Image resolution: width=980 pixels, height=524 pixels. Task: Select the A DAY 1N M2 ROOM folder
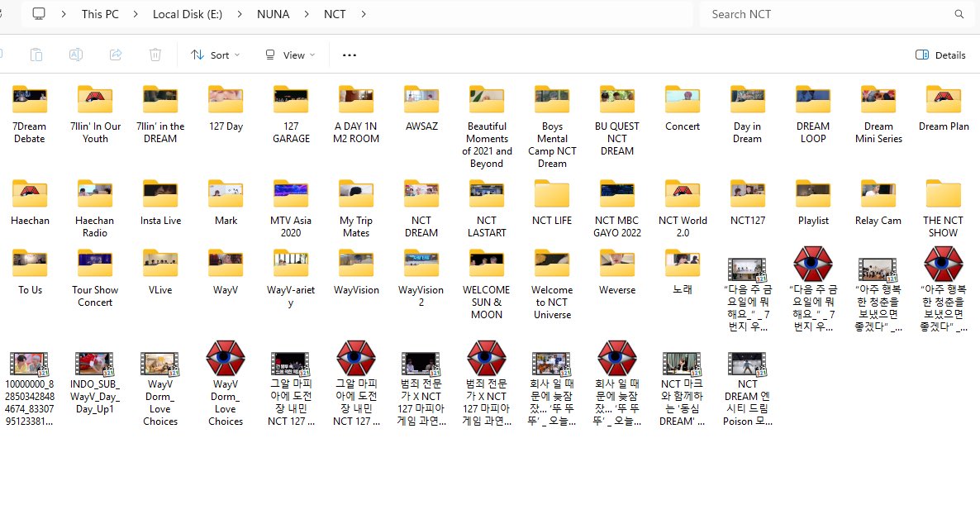tap(356, 114)
